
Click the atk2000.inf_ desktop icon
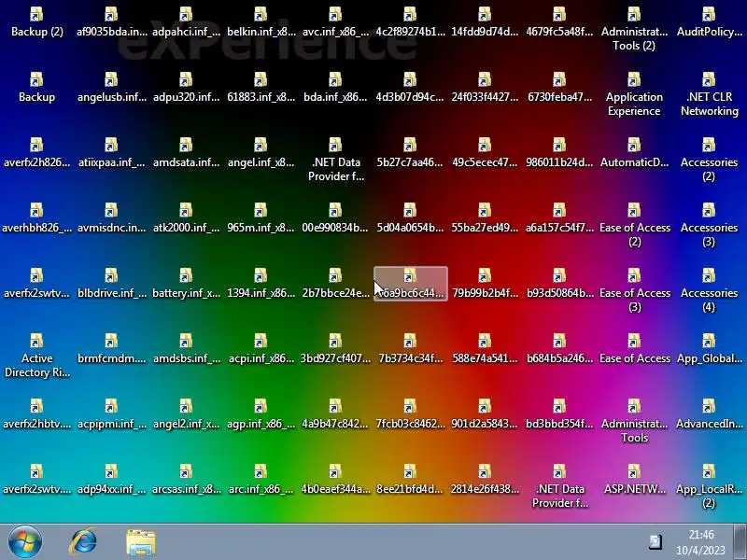(186, 217)
